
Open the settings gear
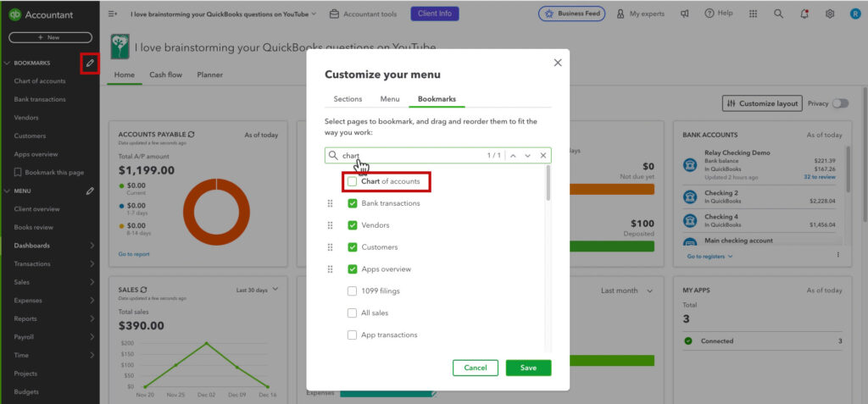point(830,14)
